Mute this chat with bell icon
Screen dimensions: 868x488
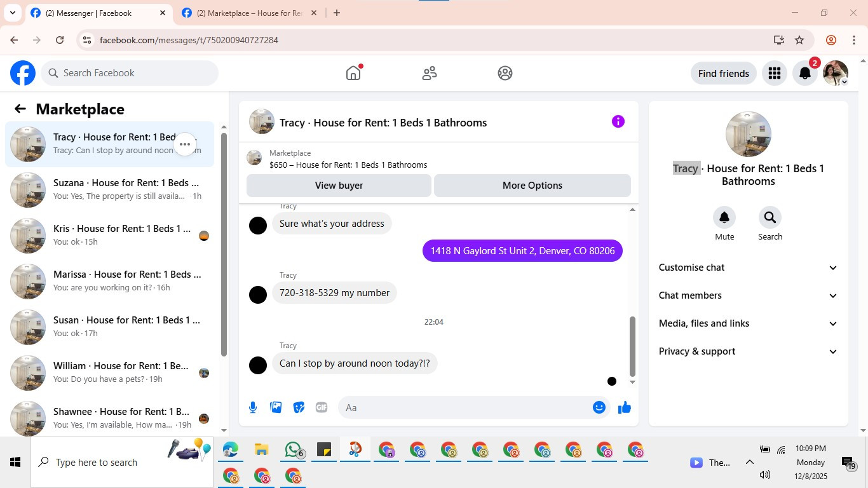coord(724,217)
